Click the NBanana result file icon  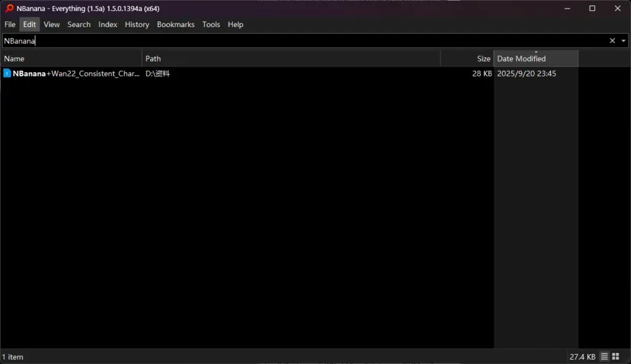[7, 73]
